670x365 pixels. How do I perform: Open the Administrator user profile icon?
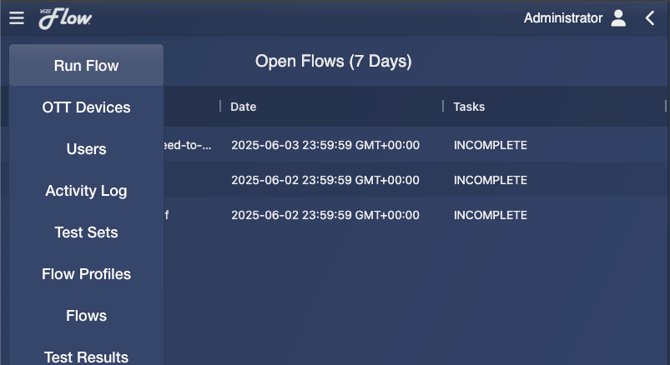618,18
